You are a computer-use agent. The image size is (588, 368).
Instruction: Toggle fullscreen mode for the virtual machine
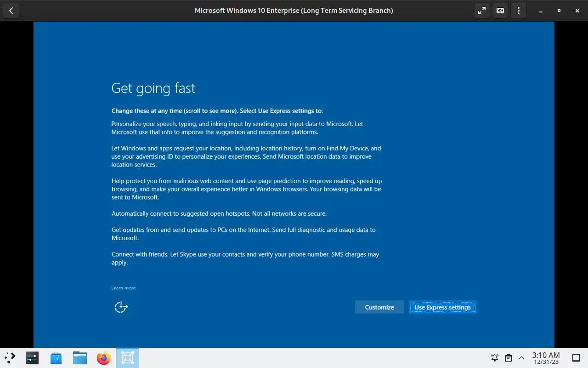[482, 11]
